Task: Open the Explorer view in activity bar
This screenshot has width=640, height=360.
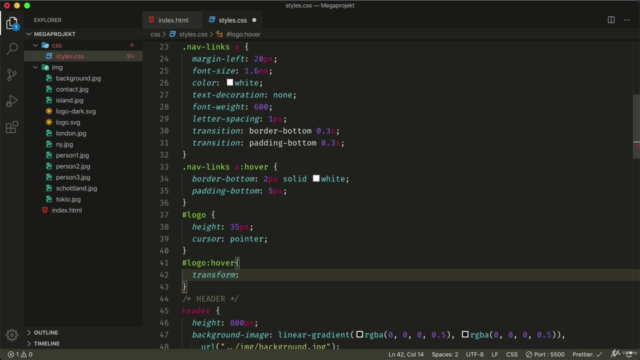Action: tap(12, 23)
